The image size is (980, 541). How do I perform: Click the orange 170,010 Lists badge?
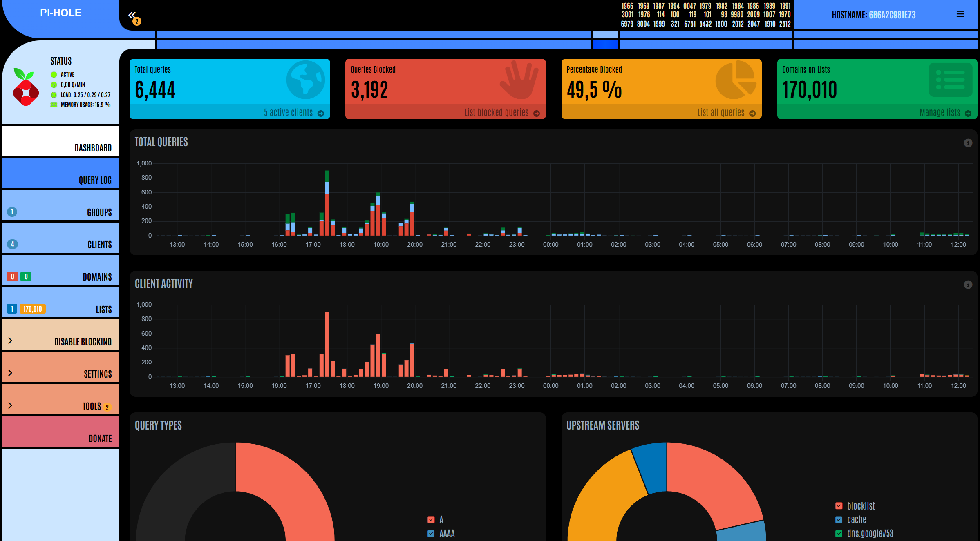[33, 309]
